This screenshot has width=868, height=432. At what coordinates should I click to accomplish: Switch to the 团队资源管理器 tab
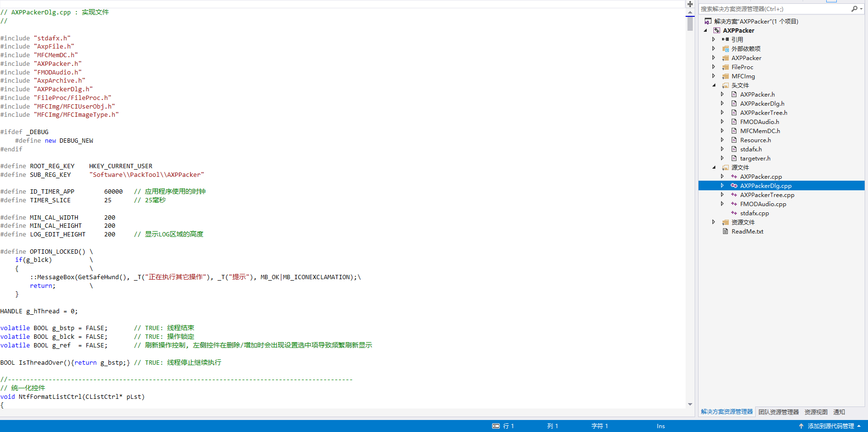[778, 412]
